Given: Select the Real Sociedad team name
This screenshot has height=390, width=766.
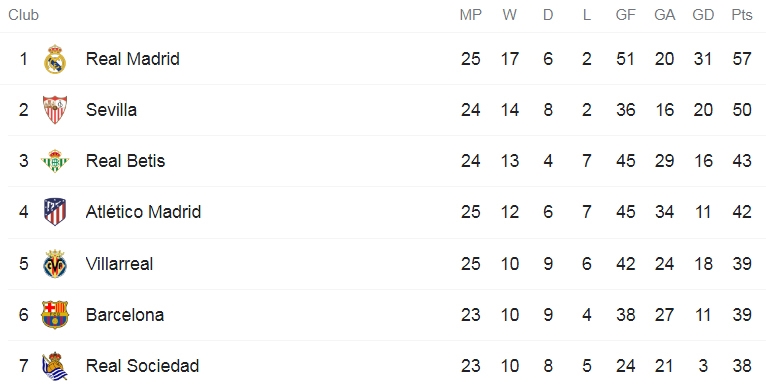Looking at the screenshot, I should [142, 366].
